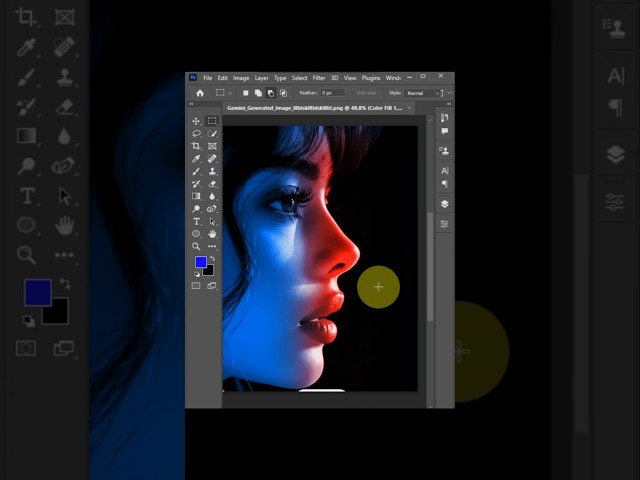Open the Edit menu

pyautogui.click(x=222, y=78)
